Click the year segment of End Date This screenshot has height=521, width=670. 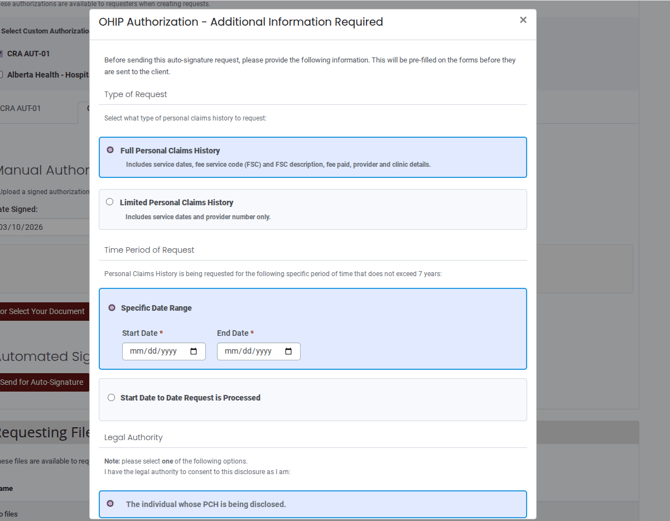coord(263,351)
